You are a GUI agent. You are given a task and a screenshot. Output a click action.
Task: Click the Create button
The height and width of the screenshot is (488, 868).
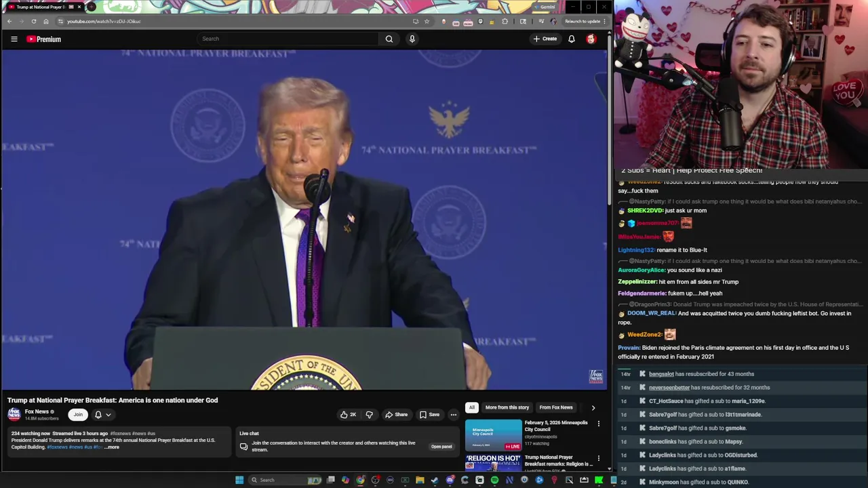(x=545, y=39)
